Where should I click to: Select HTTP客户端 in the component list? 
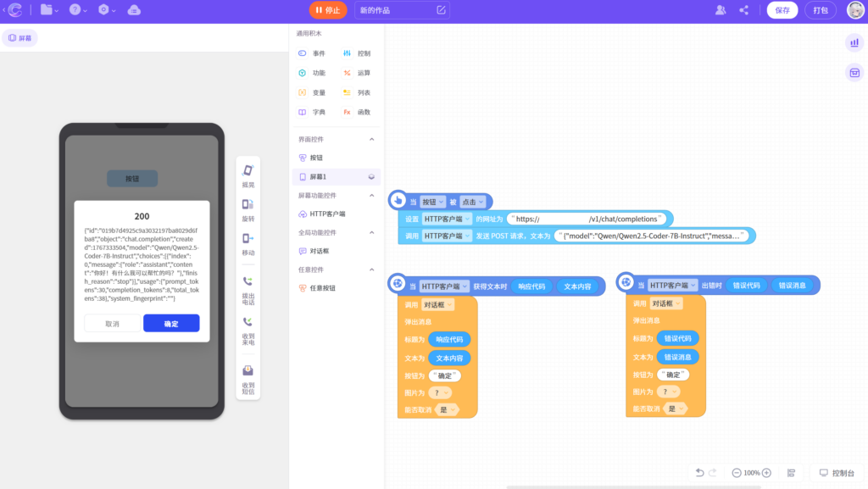327,214
